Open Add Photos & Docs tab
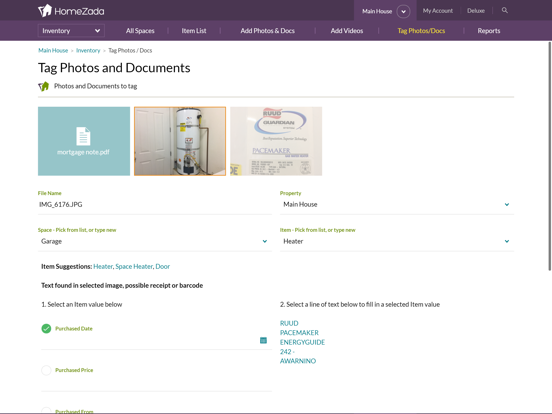Viewport: 552px width, 414px height. click(268, 31)
